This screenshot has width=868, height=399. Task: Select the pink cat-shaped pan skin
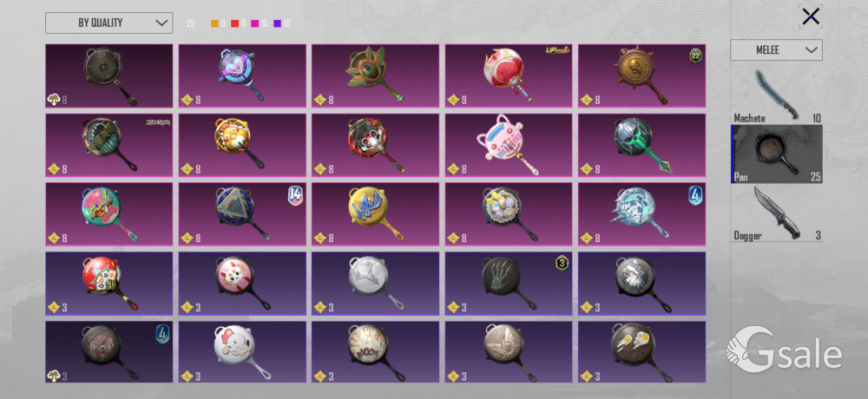coord(508,145)
